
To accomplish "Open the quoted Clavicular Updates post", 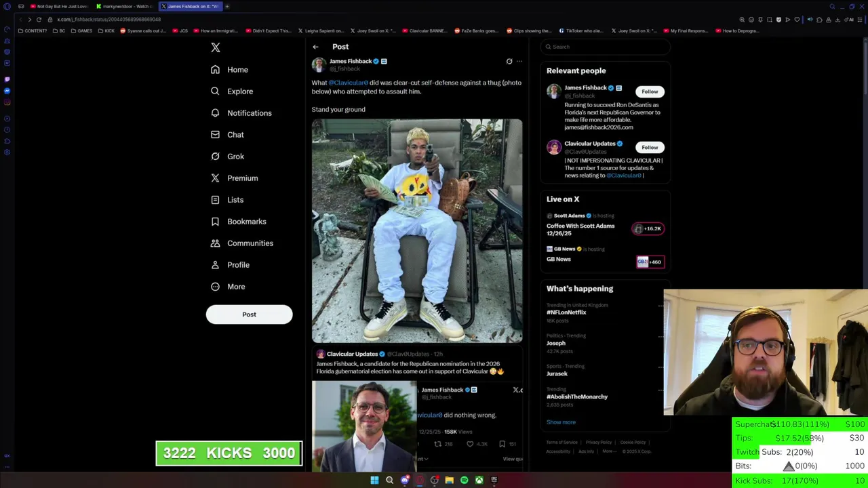I will point(417,409).
